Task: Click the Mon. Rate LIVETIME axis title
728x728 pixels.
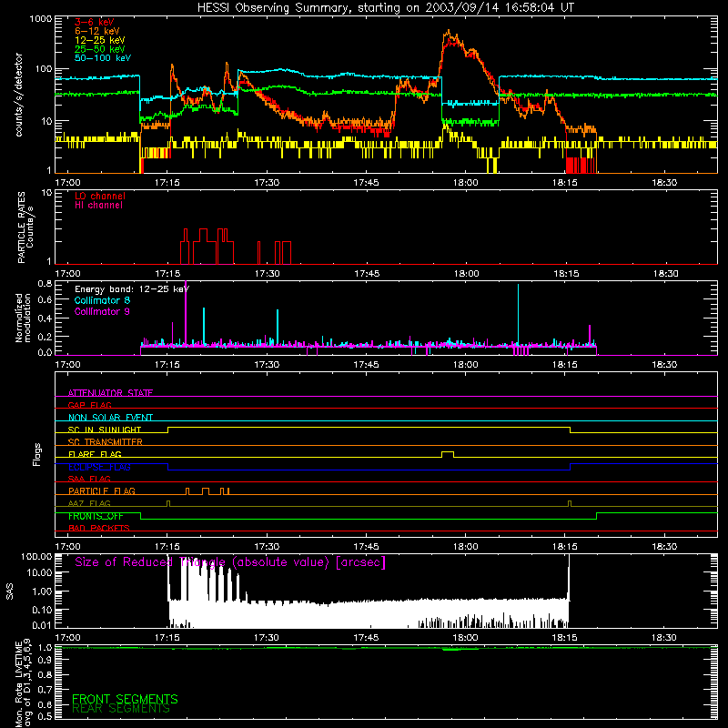Action: coord(24,684)
